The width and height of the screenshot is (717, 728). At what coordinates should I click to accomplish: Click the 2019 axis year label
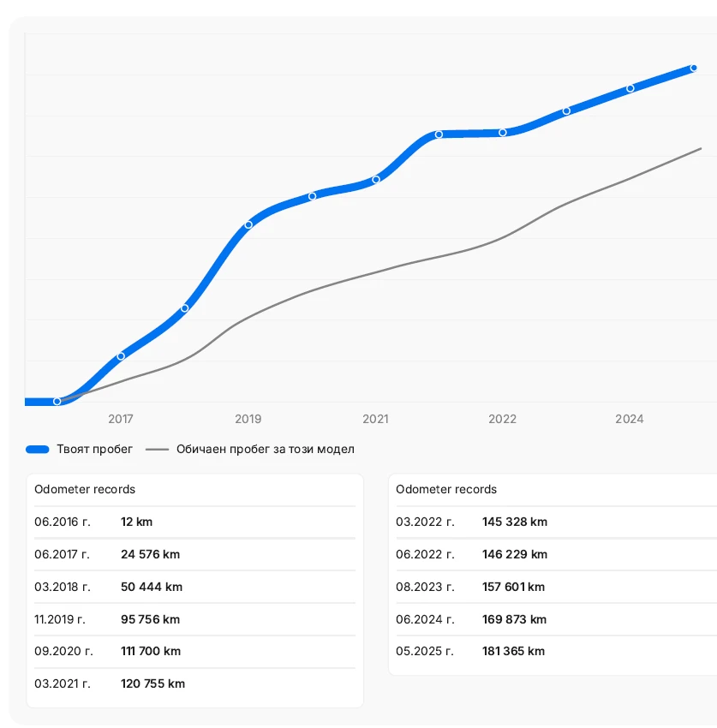pos(248,419)
